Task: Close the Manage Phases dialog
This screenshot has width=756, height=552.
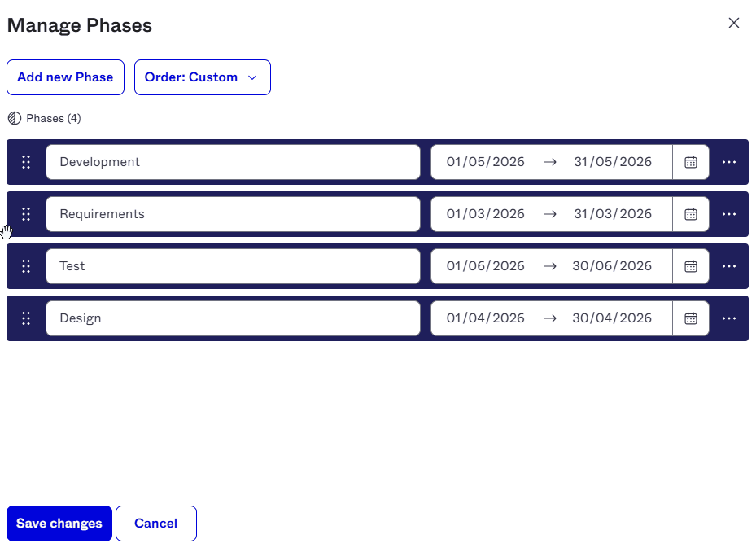Action: [x=734, y=23]
